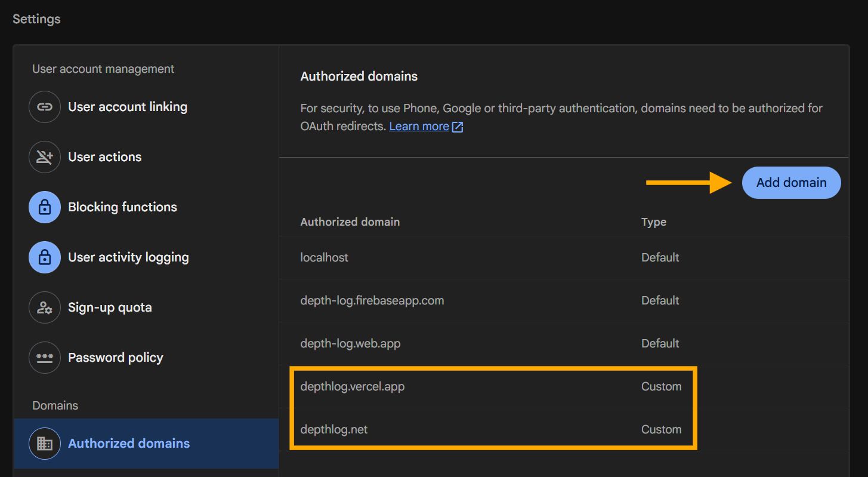Navigate to Password policy settings
The height and width of the screenshot is (477, 868).
[x=116, y=357]
